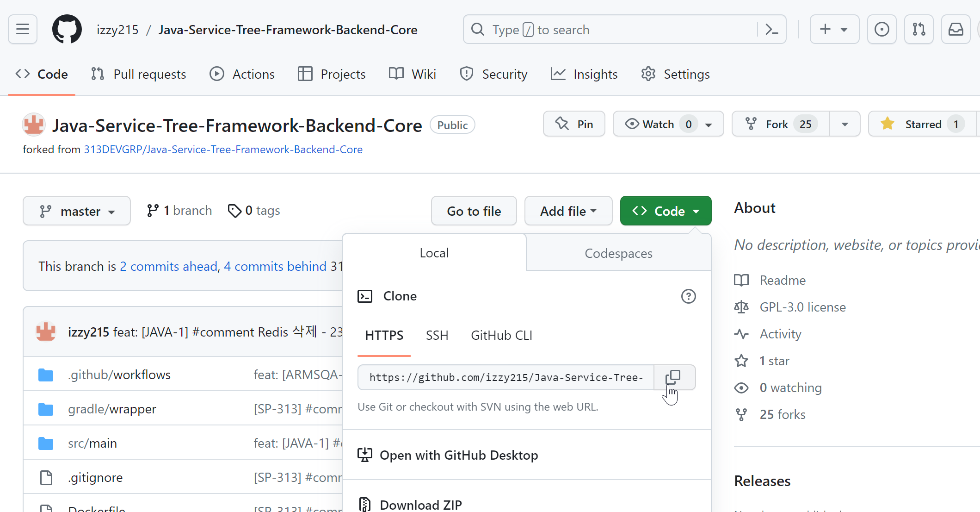The width and height of the screenshot is (980, 512).
Task: Click the GPL-3.0 license scale icon
Action: [741, 307]
